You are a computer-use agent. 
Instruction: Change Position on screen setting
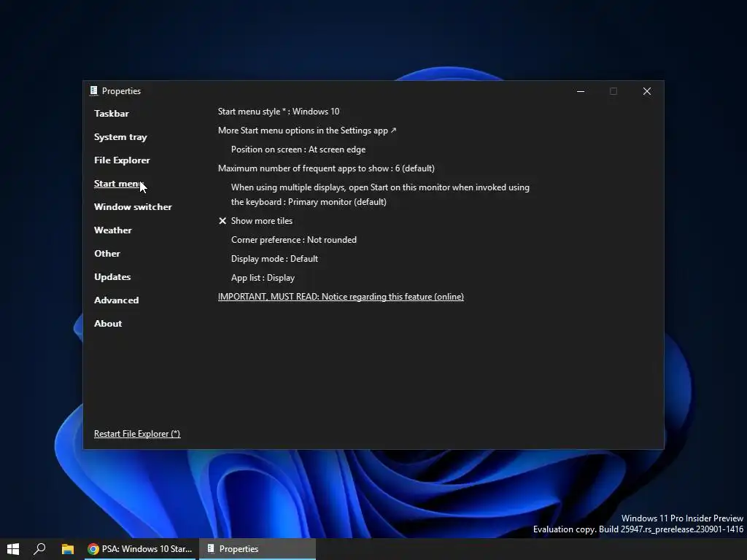pos(298,149)
